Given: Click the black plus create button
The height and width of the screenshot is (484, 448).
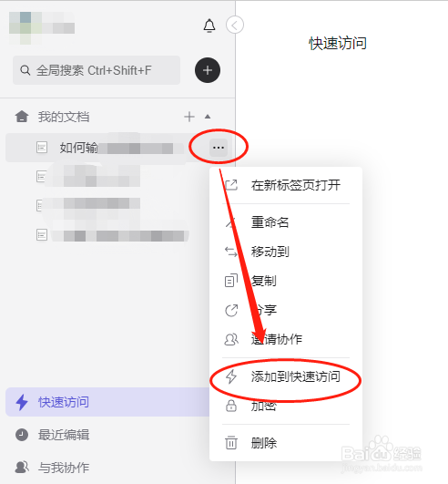Looking at the screenshot, I should (x=208, y=70).
